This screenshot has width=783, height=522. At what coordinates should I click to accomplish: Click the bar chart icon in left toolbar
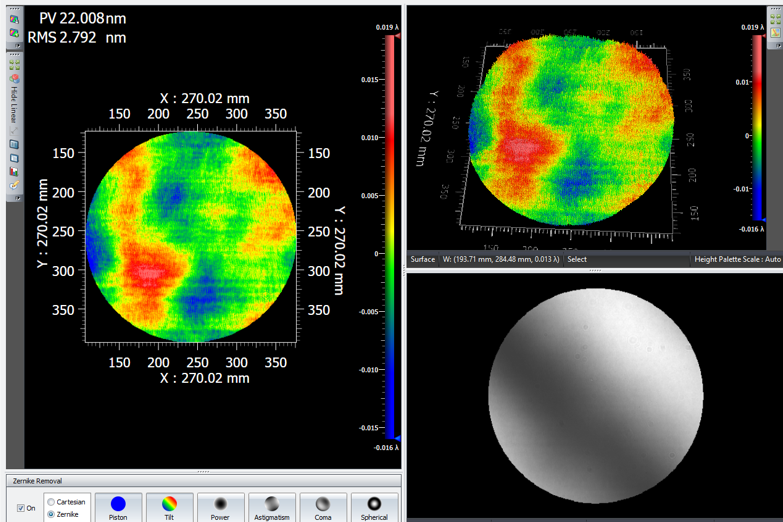(15, 171)
